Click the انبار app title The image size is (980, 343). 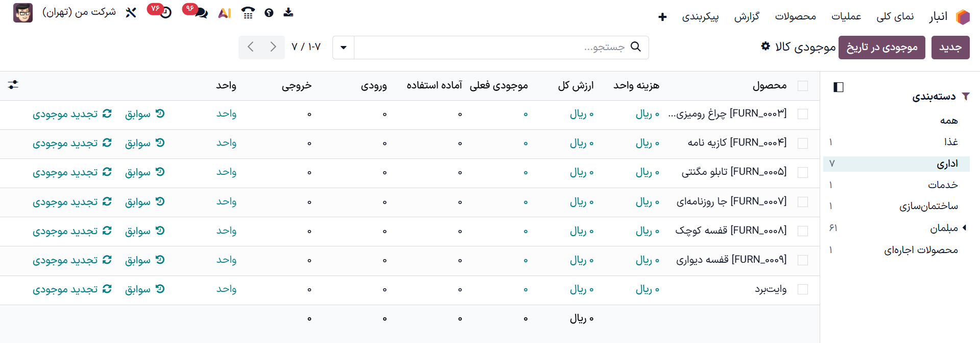click(939, 16)
